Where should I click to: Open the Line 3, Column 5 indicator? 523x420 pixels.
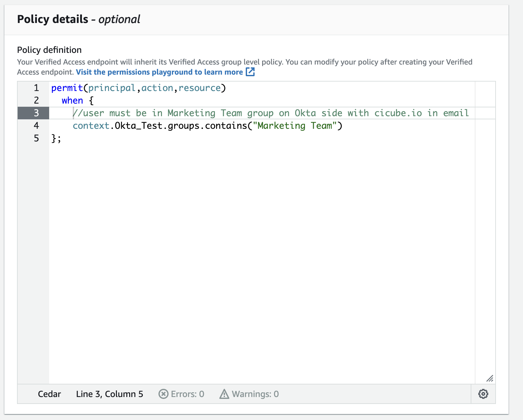click(x=109, y=394)
